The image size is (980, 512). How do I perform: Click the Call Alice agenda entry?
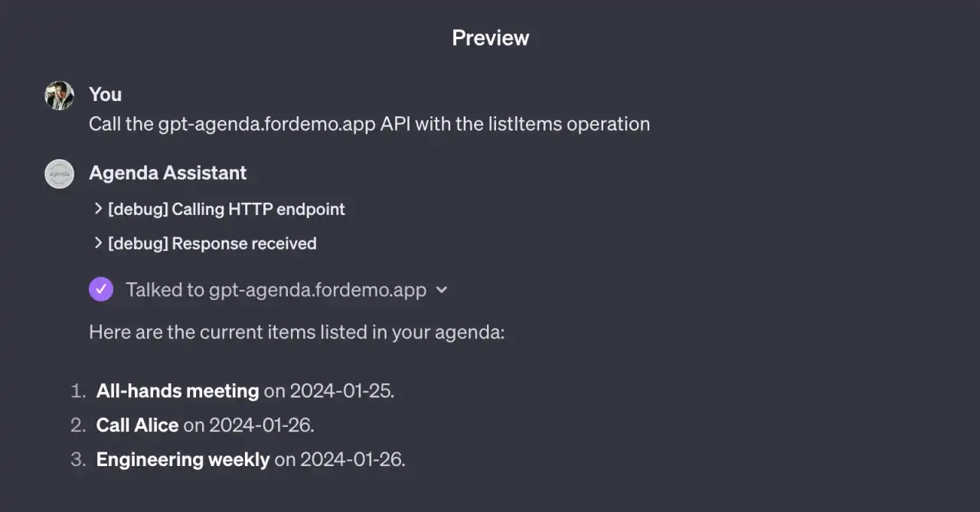pos(137,425)
